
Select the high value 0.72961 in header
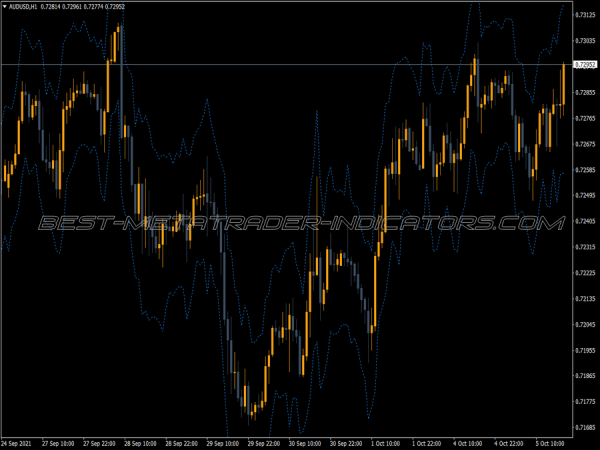(72, 7)
